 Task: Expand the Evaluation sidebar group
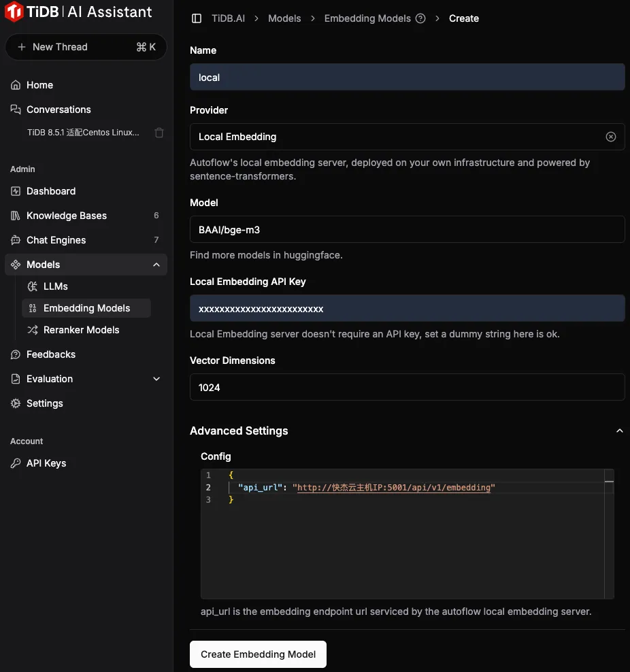(x=156, y=379)
